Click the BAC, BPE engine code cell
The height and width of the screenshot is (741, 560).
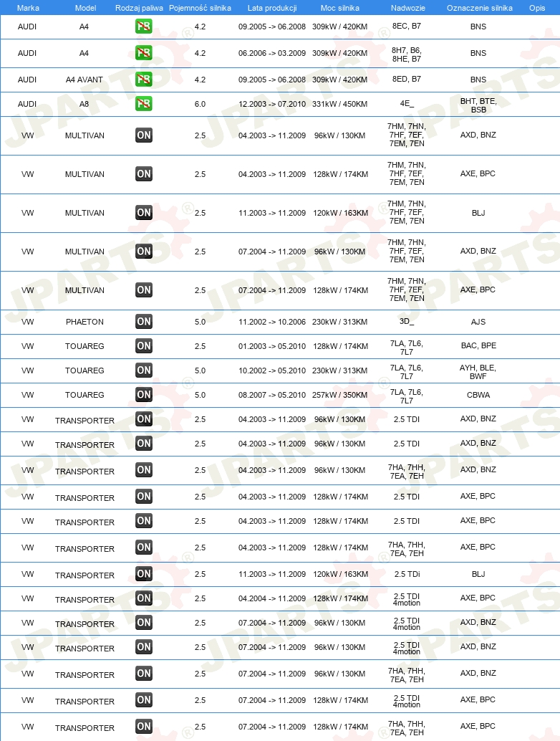(478, 345)
